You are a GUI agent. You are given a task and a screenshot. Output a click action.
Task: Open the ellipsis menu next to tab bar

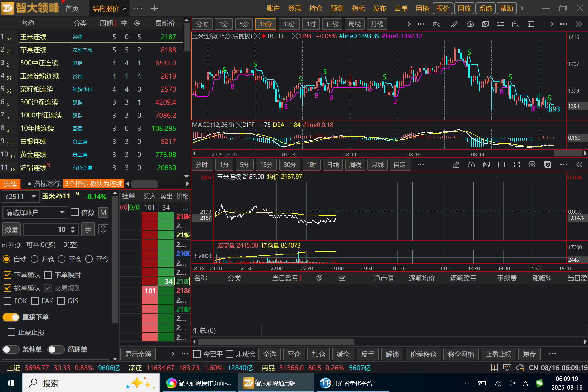coord(138,8)
